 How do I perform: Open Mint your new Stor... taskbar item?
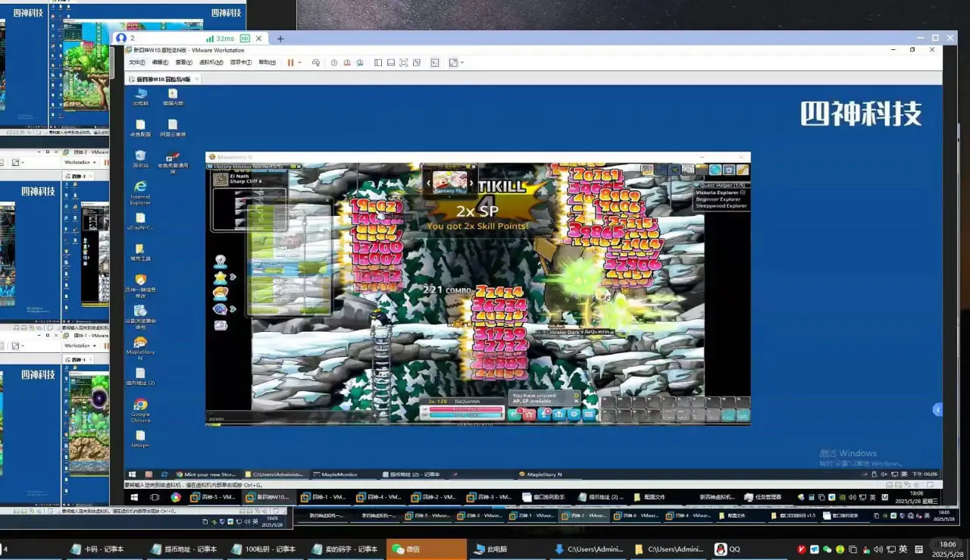[x=206, y=474]
